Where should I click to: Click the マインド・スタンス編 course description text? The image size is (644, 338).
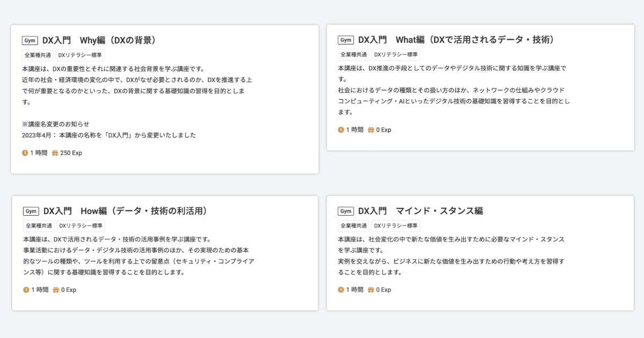(451, 256)
